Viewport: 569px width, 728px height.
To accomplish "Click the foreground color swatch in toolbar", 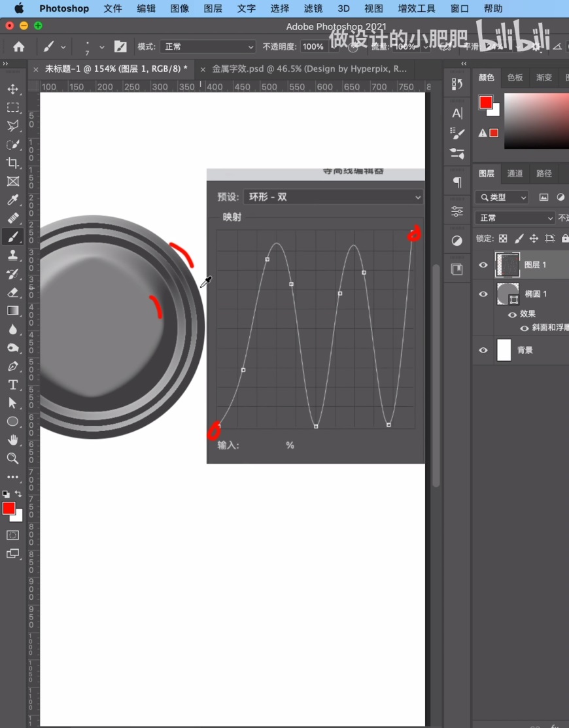I will [9, 508].
